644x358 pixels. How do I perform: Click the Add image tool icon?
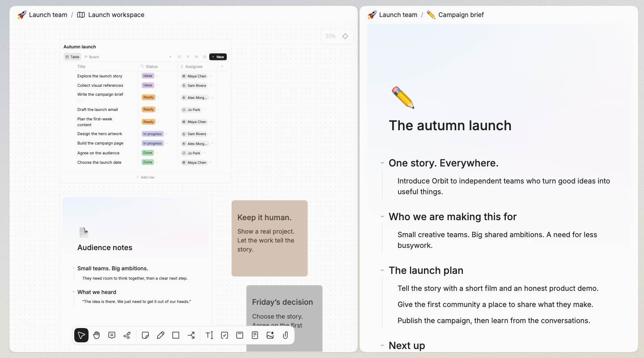(x=270, y=335)
